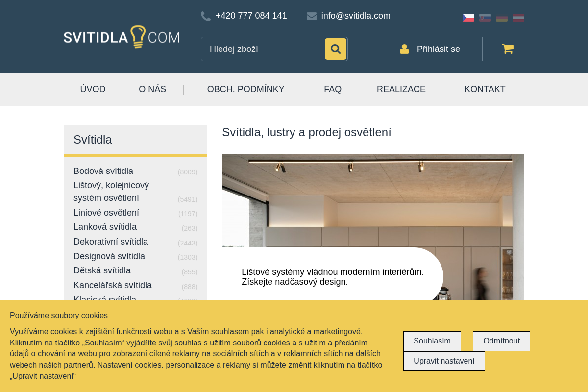Open the shopping cart

(508, 49)
